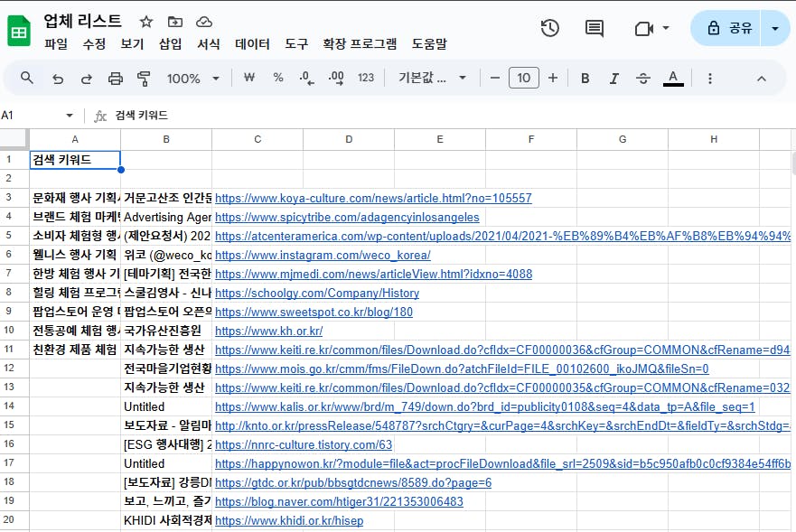
Task: Select the paint format roller tool
Action: coord(144,79)
